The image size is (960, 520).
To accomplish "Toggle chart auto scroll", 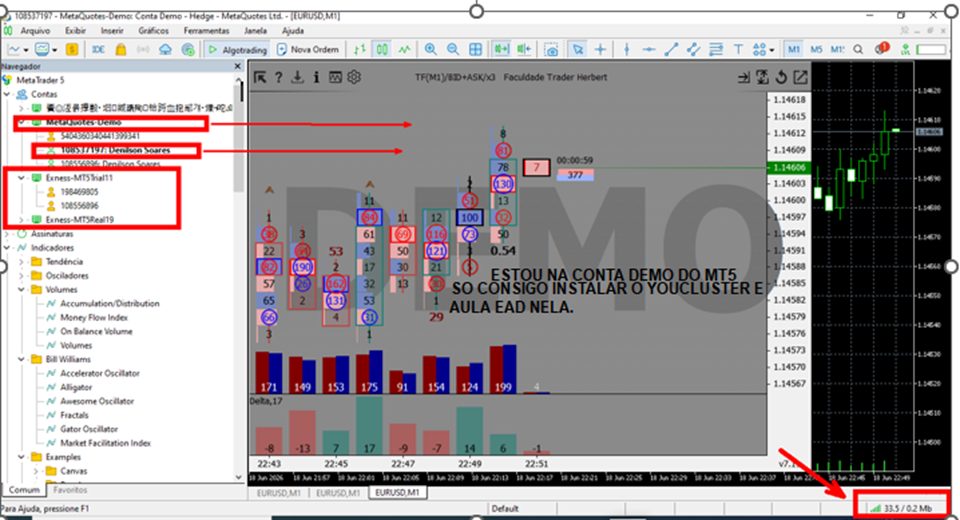I will (x=501, y=50).
